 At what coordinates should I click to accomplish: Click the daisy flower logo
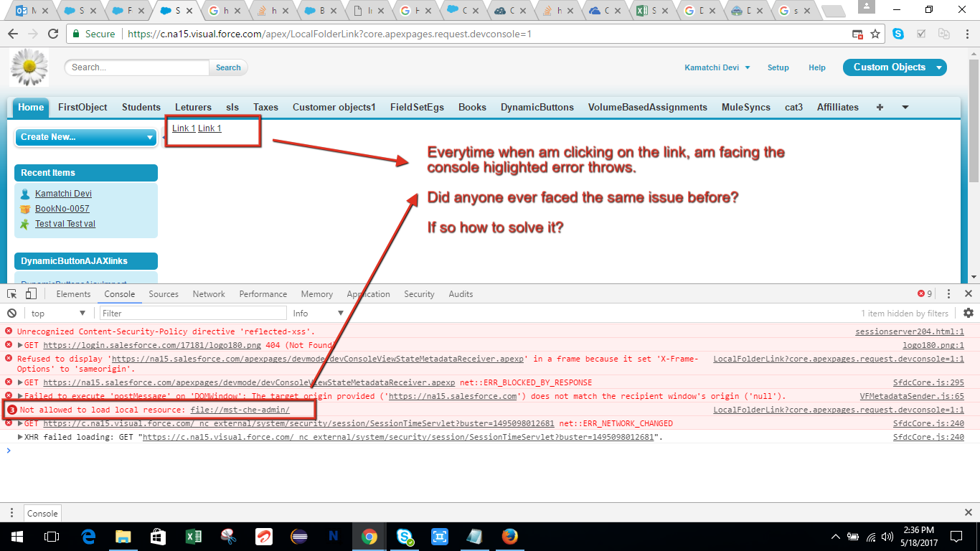[x=29, y=67]
